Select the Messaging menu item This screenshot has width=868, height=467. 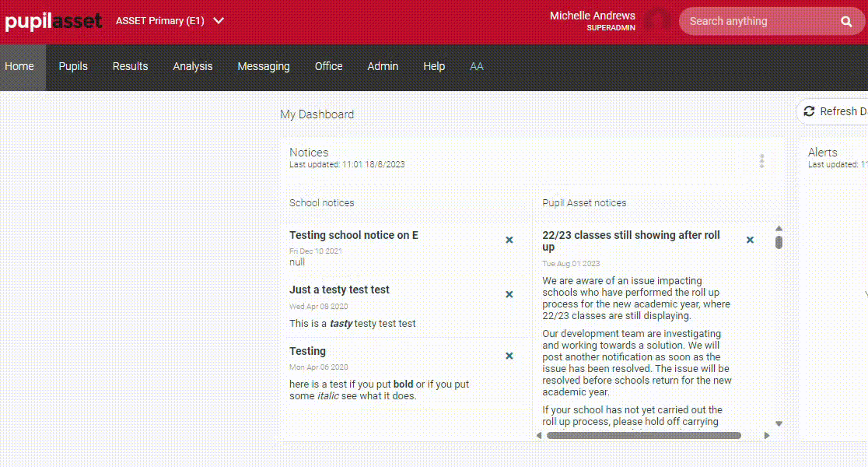pyautogui.click(x=264, y=67)
